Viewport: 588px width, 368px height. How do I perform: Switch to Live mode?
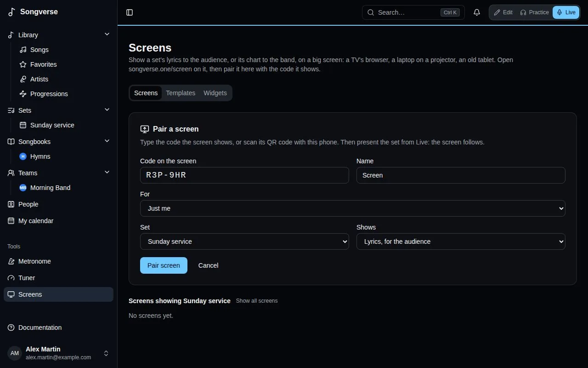[x=566, y=12]
